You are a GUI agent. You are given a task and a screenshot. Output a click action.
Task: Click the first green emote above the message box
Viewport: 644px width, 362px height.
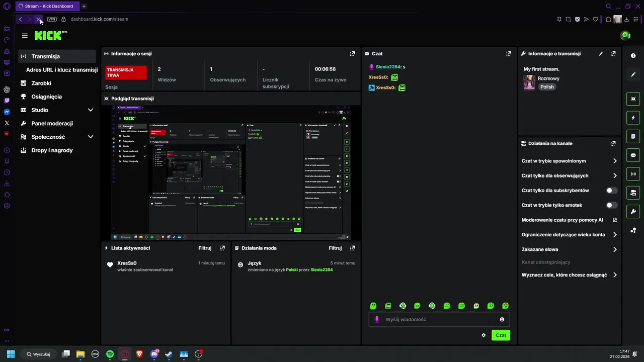(373, 306)
